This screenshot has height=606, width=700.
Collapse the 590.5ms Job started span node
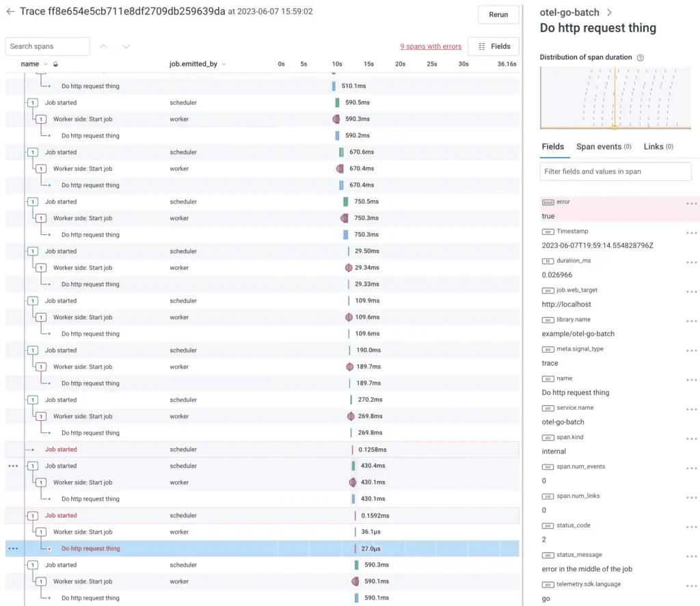32,102
